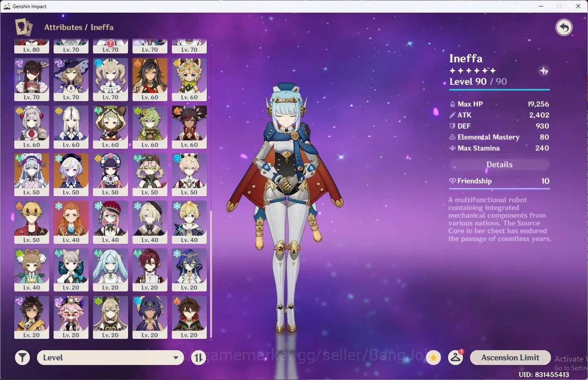Select Noelle's character card
Screen dimensions: 588x380
click(32, 127)
